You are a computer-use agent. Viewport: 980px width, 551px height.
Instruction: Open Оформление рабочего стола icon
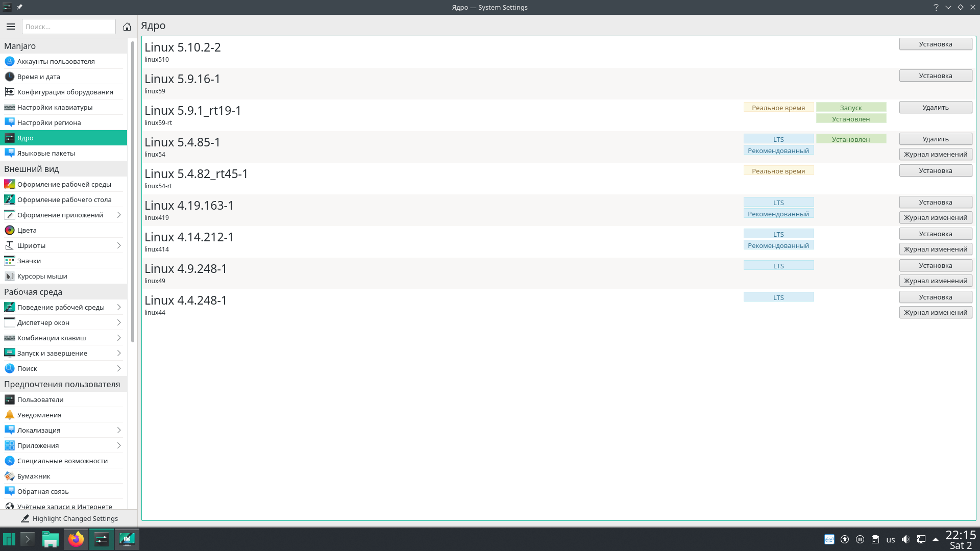(x=10, y=199)
